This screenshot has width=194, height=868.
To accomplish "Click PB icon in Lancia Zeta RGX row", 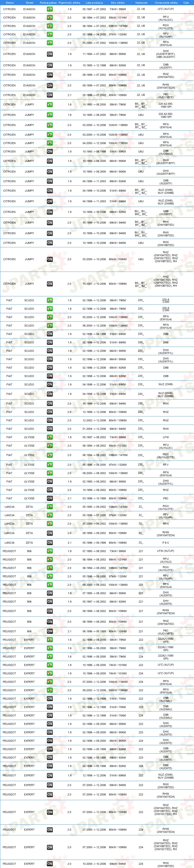I will (x=50, y=507).
